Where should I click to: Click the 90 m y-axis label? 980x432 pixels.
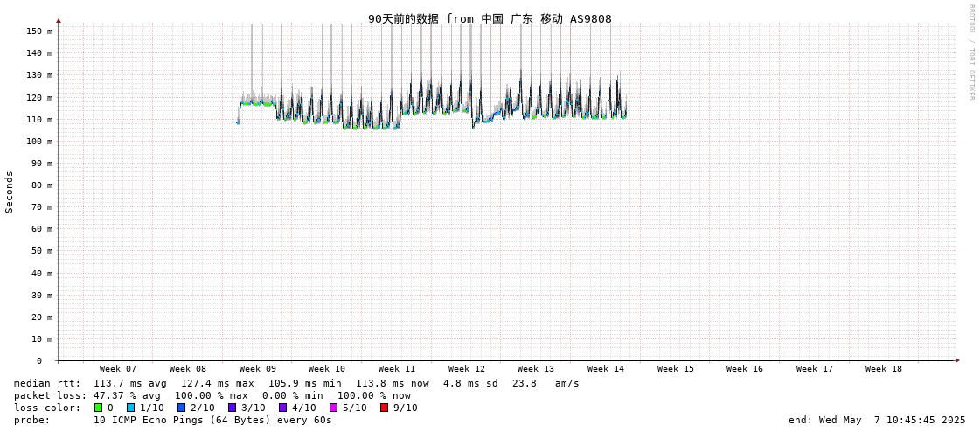43,164
